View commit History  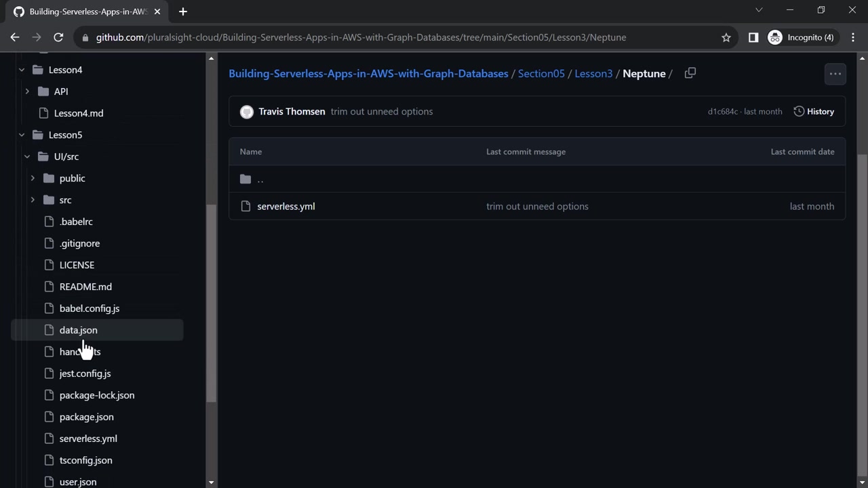pyautogui.click(x=814, y=112)
